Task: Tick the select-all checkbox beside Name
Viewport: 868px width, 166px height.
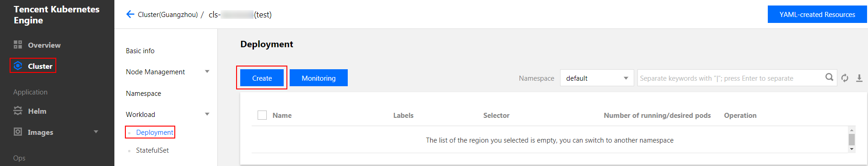Action: 262,115
